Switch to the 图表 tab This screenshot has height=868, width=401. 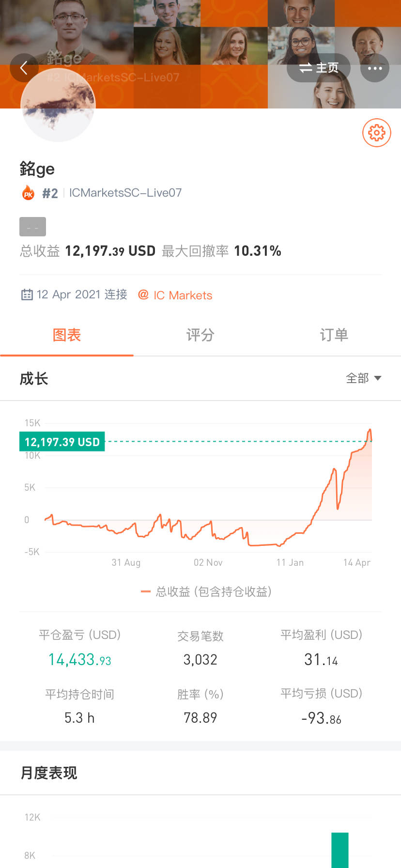(67, 335)
